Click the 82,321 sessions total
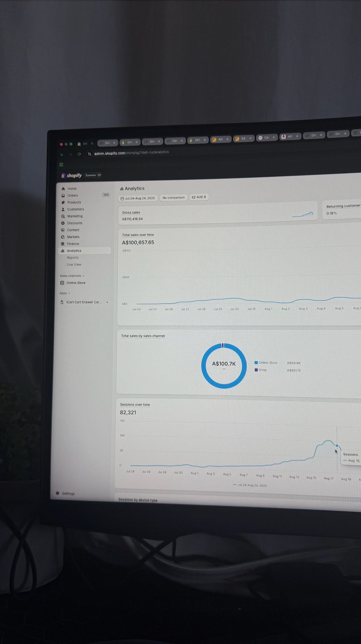This screenshot has width=361, height=644. pos(128,412)
